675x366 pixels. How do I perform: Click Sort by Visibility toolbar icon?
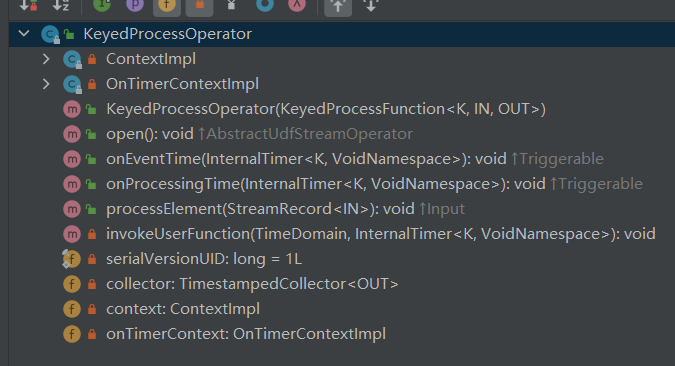[x=29, y=5]
